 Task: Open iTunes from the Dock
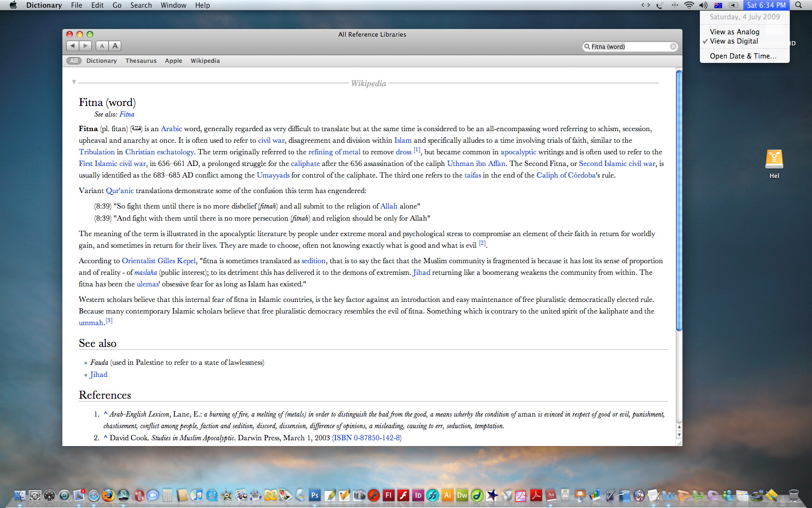tap(197, 495)
